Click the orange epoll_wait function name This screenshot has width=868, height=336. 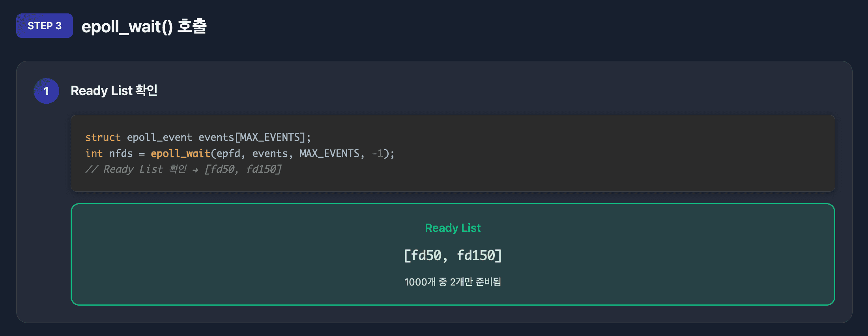pos(180,153)
